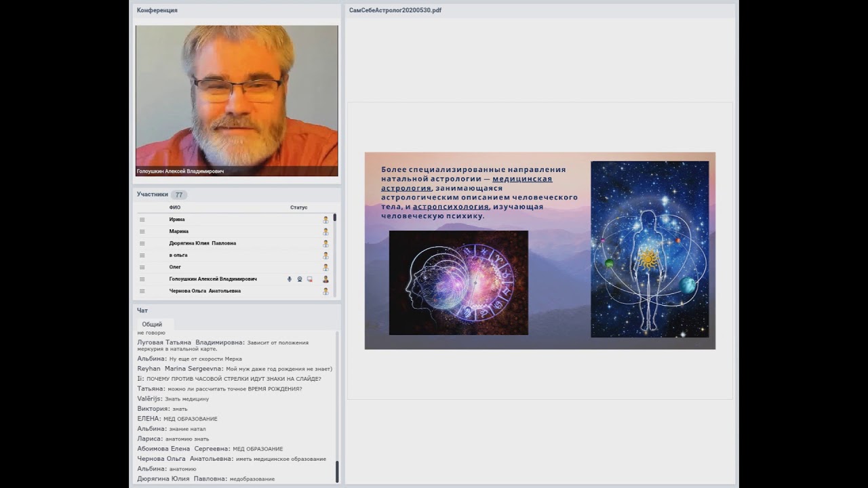Click Абоимова Елена Сергеевна chat message
Screen dimensions: 868x488
[x=210, y=449]
